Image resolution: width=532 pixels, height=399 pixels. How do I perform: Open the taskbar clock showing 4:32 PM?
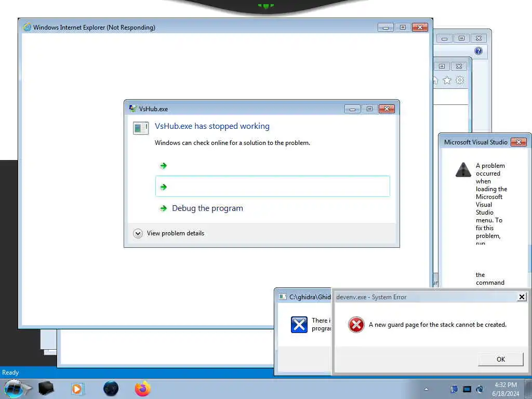pyautogui.click(x=506, y=389)
